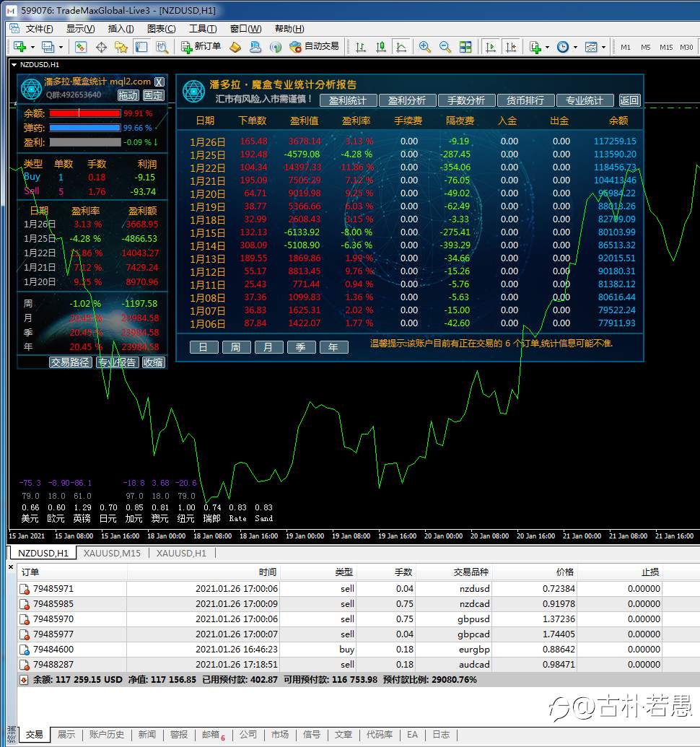Open the 盈利统计 tab

point(348,100)
